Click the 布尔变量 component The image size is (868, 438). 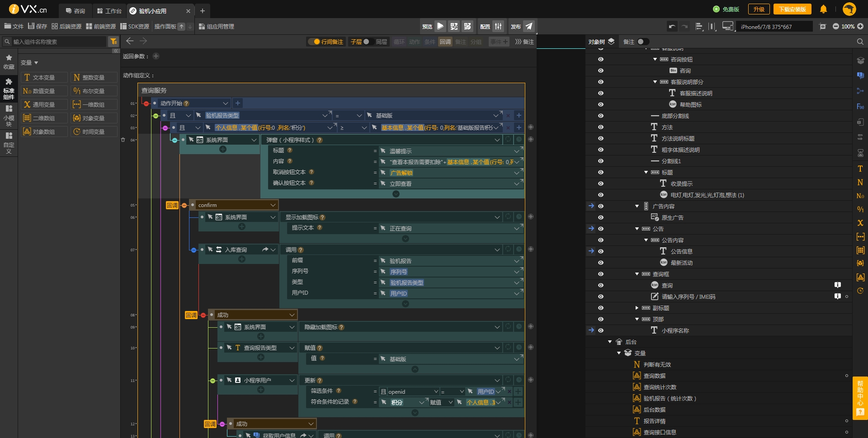click(x=94, y=91)
